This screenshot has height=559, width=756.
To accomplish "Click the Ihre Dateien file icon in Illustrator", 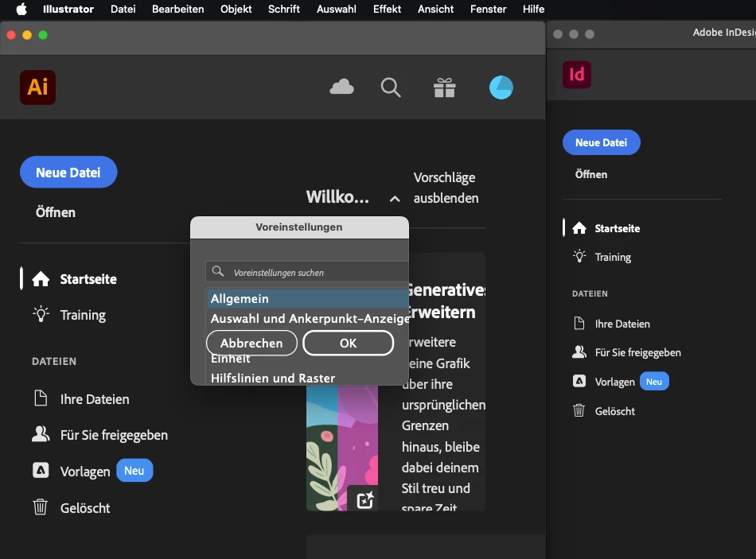I will tap(41, 398).
